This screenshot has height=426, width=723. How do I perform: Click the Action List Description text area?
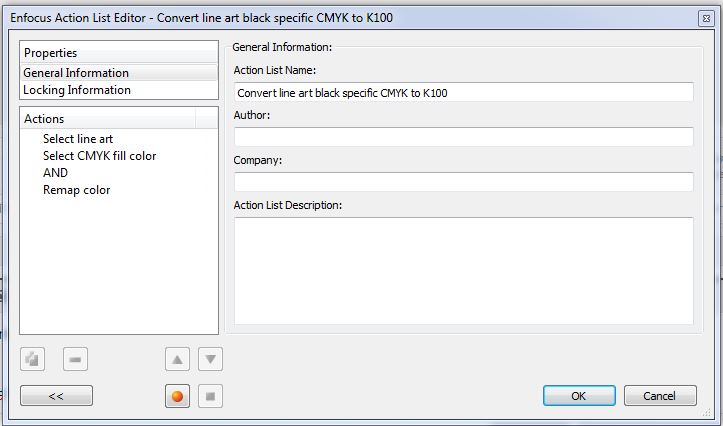(463, 271)
